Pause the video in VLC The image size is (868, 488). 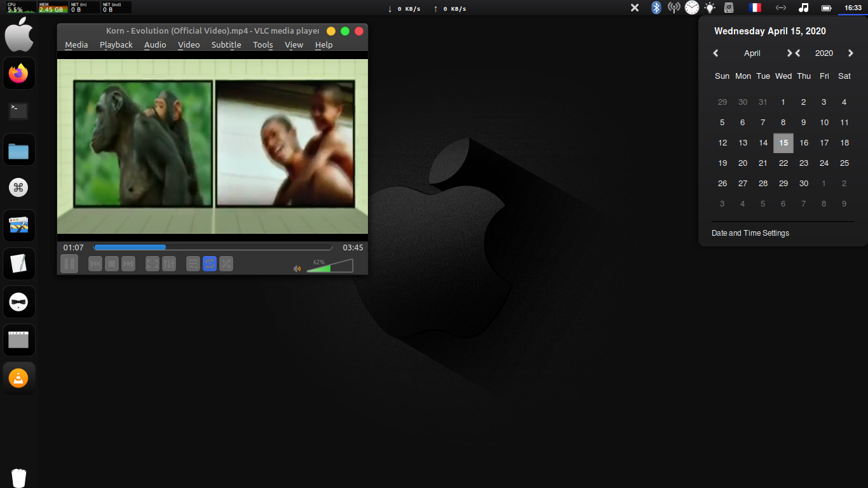(69, 263)
